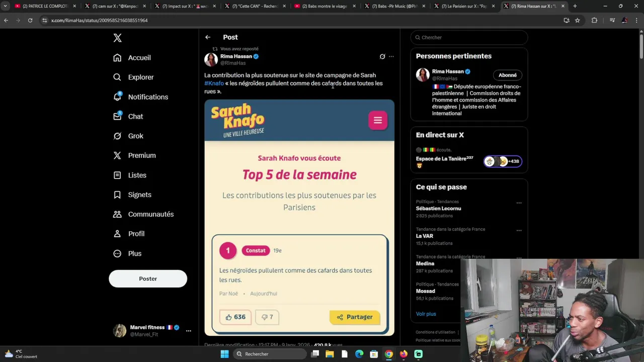Click the Conditions d'utilisation footer link
Screen dimensions: 644x362
(x=436, y=332)
